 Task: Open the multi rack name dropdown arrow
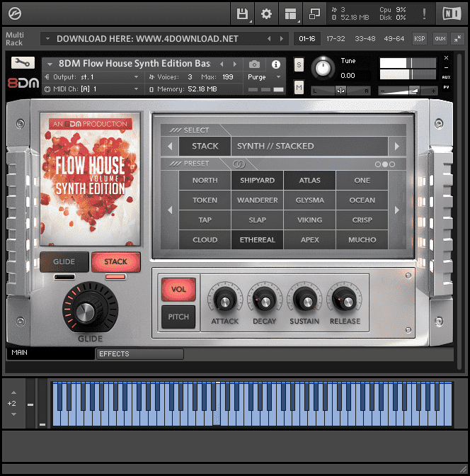[47, 39]
